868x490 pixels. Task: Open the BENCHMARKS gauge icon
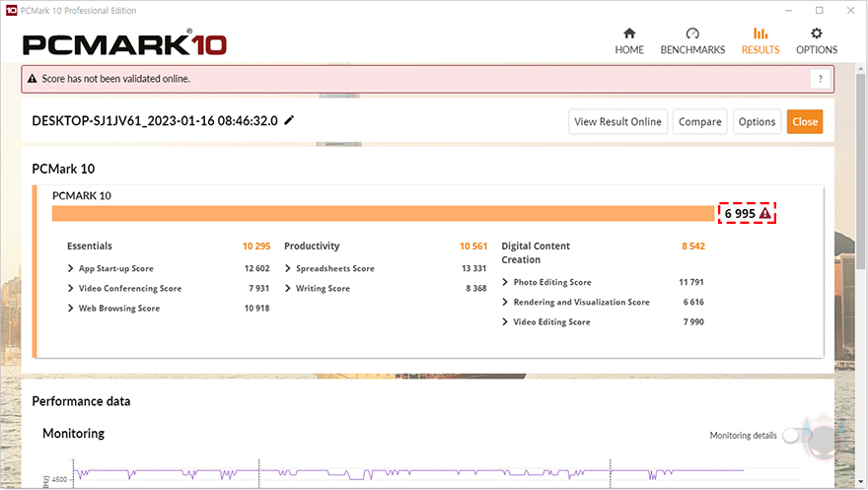tap(692, 34)
